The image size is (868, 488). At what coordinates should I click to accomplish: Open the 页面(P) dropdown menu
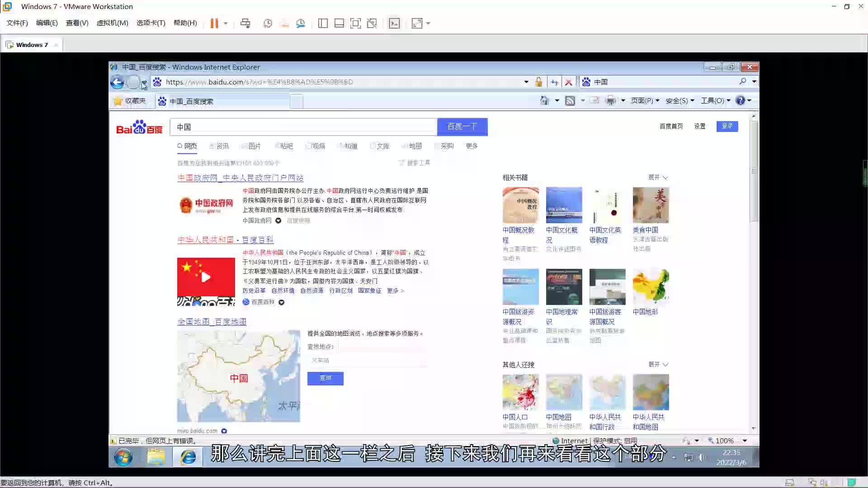coord(645,100)
